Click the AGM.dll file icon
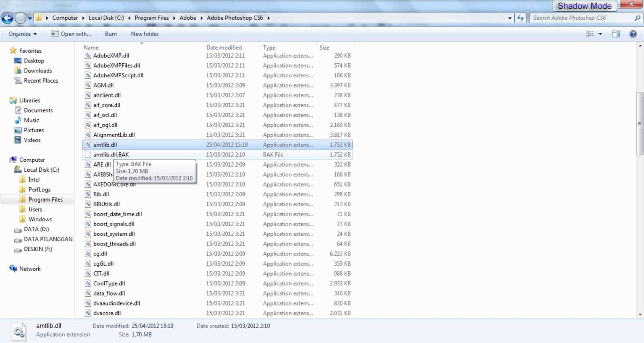Screen dimensions: 644x343 tap(88, 85)
